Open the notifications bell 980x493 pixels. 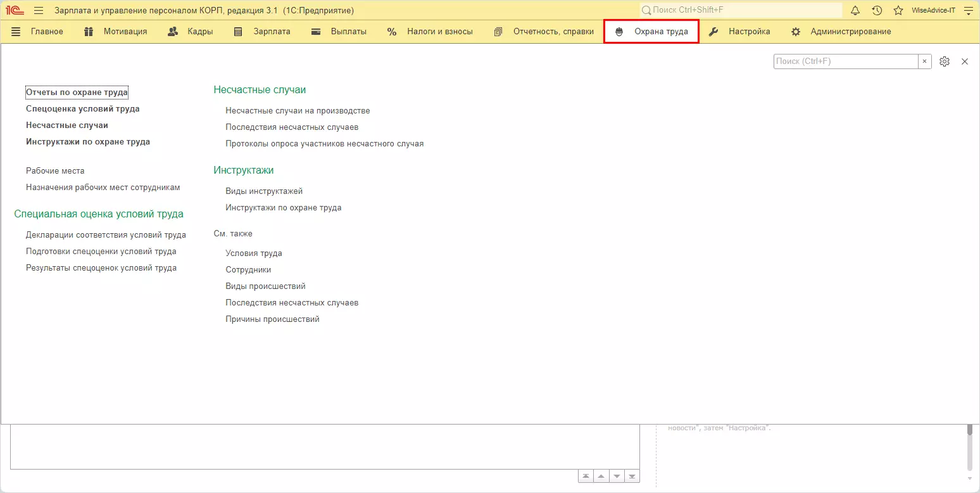tap(855, 10)
